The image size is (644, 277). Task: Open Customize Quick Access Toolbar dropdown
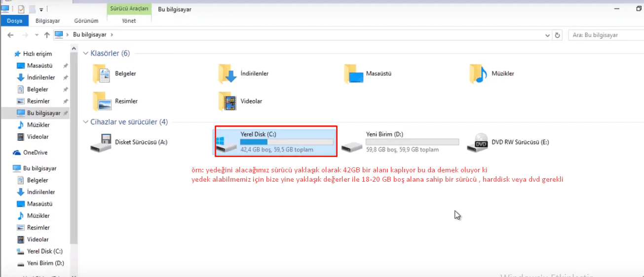click(x=40, y=9)
